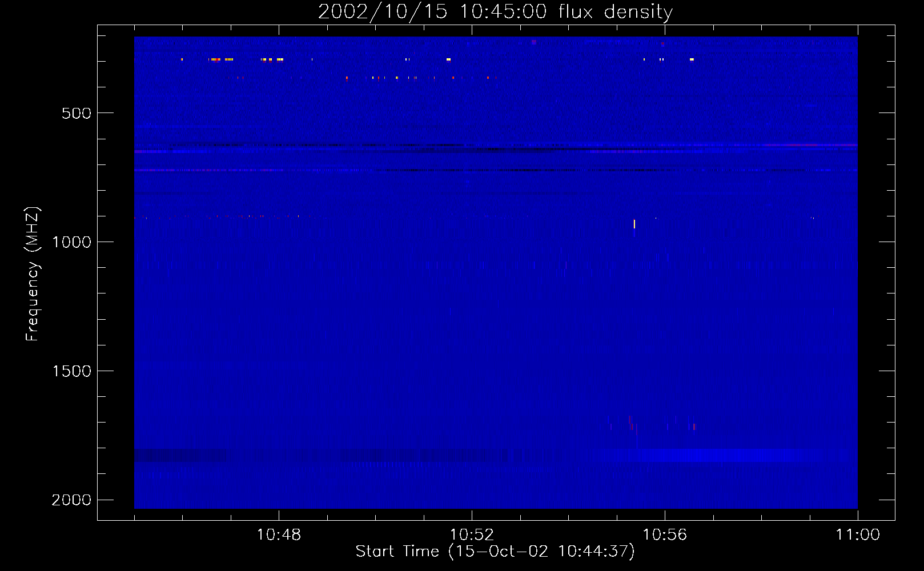
Task: Click the 2000 frequency tick label
Action: coord(71,500)
